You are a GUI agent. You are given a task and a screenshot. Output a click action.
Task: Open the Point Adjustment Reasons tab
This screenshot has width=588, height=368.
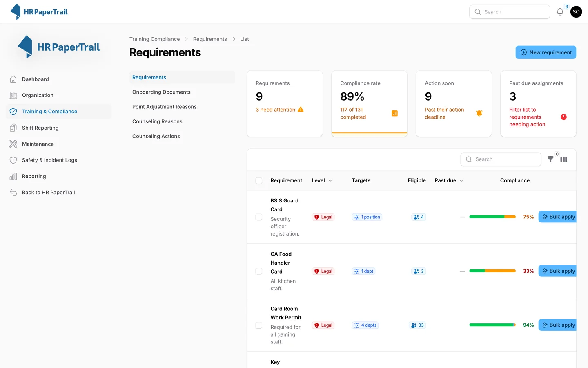[182, 107]
